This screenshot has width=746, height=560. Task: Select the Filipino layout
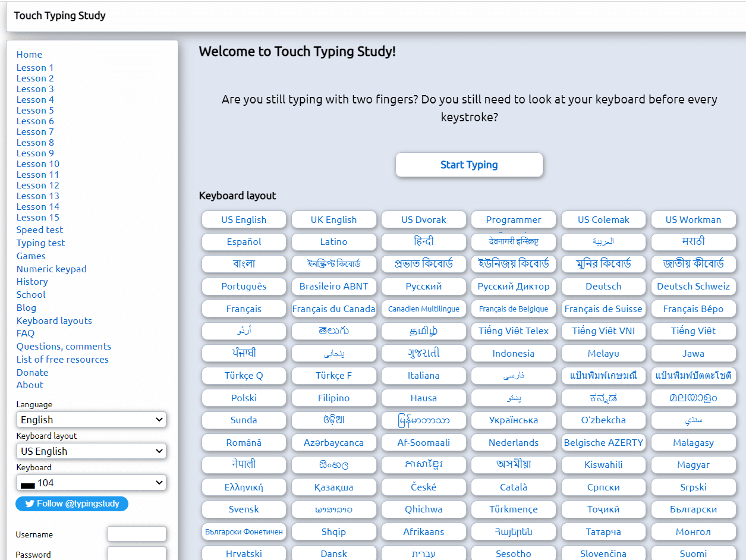[x=333, y=398]
